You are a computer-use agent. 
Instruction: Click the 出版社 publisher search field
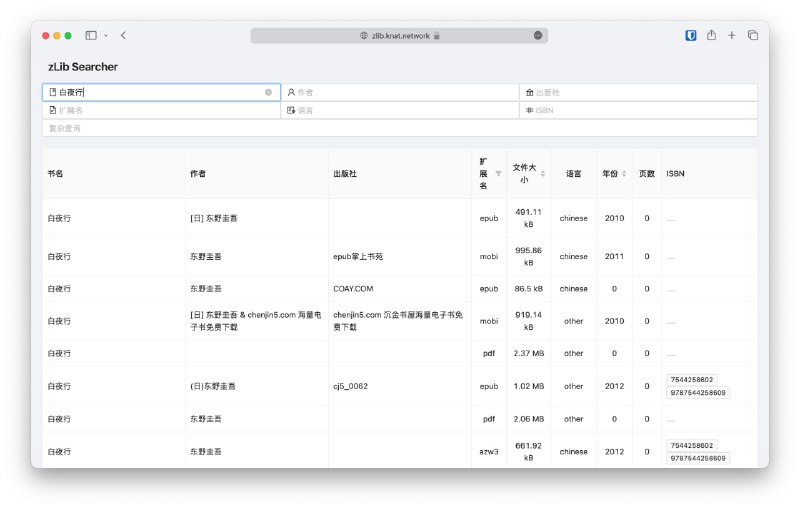tap(638, 92)
